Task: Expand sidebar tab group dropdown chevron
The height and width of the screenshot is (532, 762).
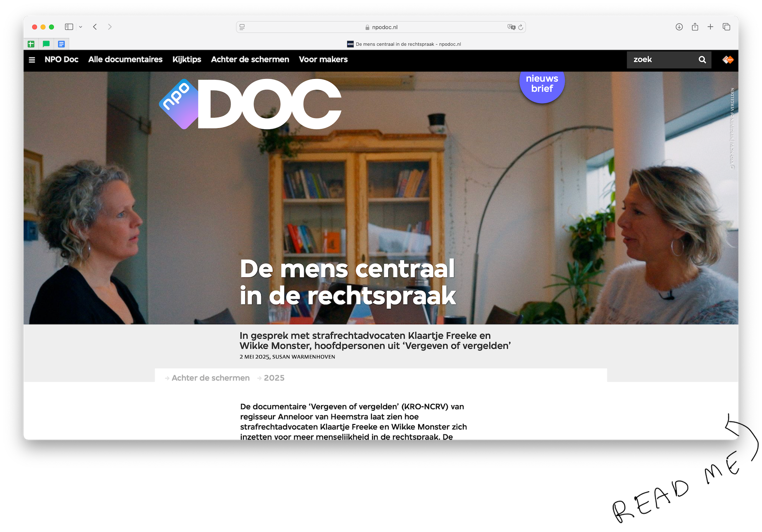Action: 81,27
